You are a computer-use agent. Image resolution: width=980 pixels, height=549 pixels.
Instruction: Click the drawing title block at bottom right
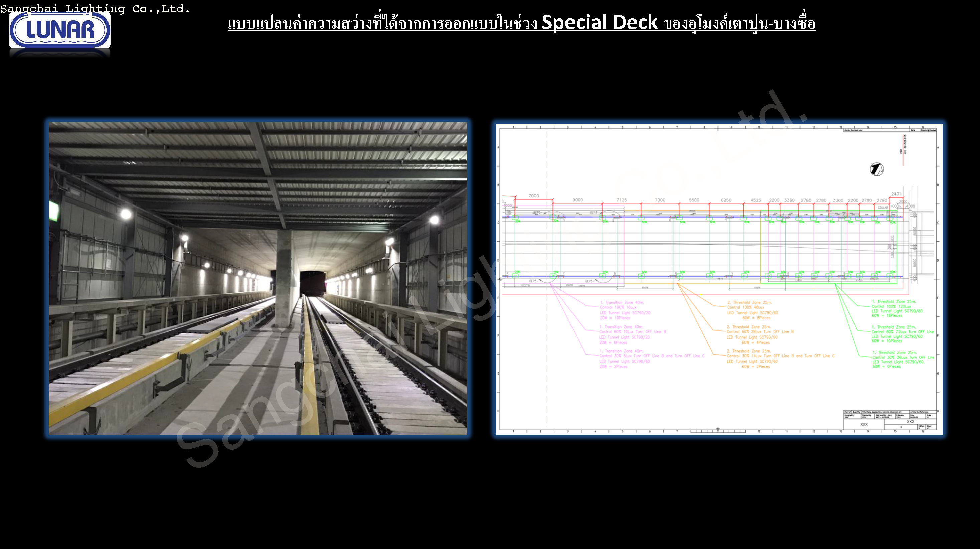coord(889,420)
